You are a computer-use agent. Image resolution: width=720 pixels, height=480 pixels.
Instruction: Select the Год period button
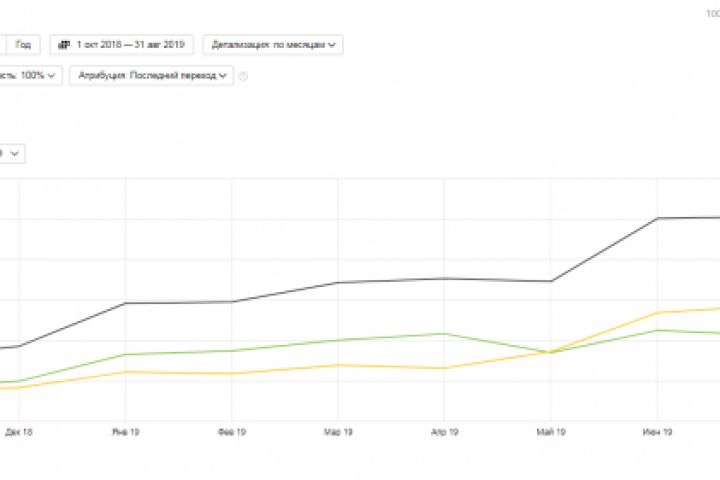click(x=23, y=44)
